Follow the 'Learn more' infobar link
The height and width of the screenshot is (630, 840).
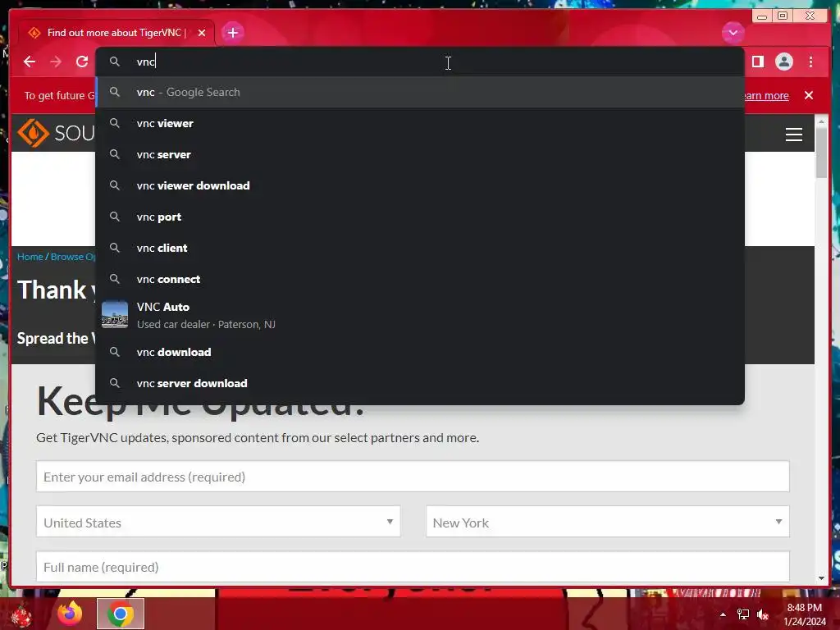(766, 95)
